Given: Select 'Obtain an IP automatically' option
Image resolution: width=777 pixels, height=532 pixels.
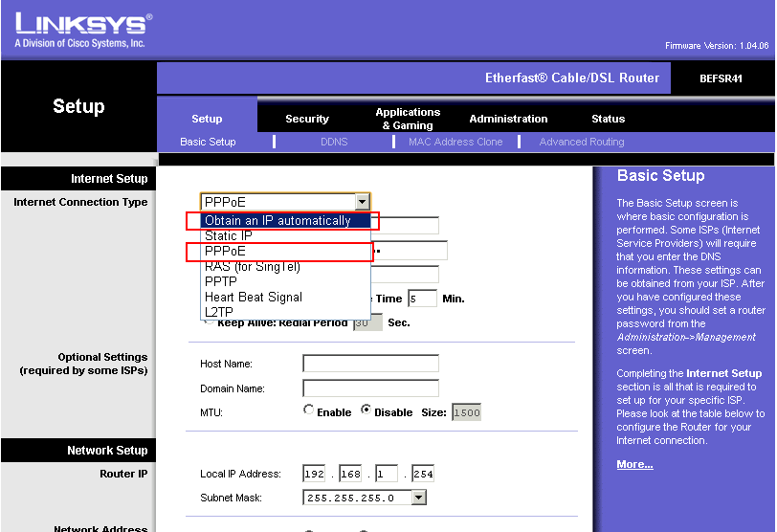Looking at the screenshot, I should 285,220.
